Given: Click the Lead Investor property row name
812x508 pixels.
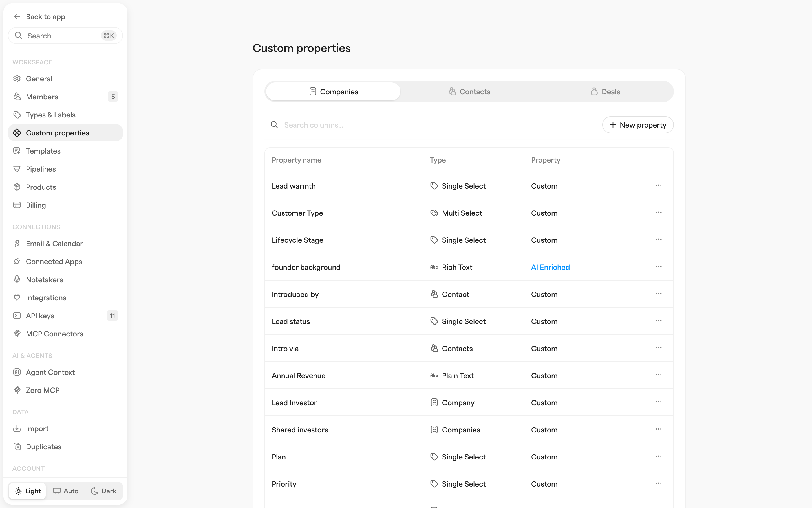Looking at the screenshot, I should point(294,403).
